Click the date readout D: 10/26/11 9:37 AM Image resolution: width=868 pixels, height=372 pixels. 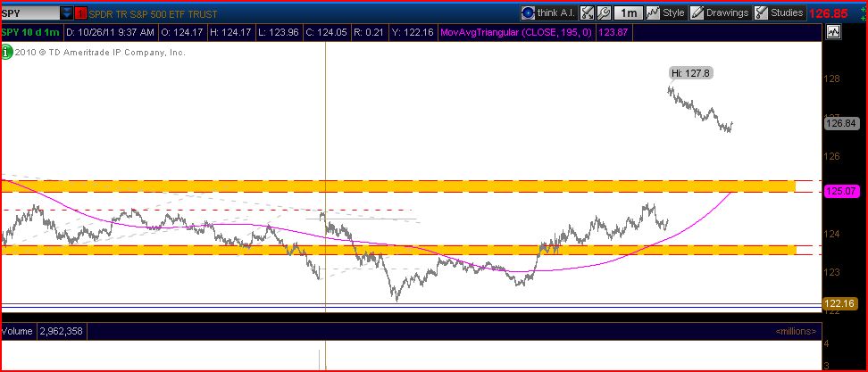click(x=110, y=33)
